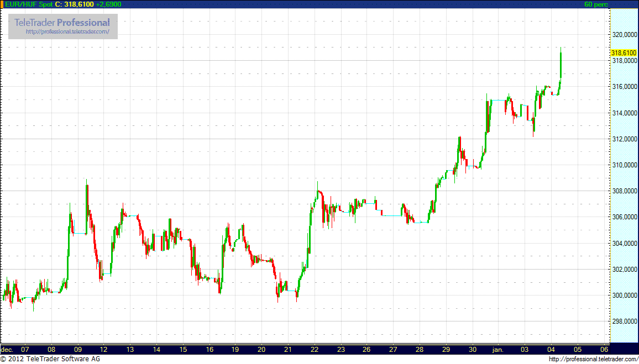
Task: Click the 20 date label on the time axis
Action: [262, 349]
